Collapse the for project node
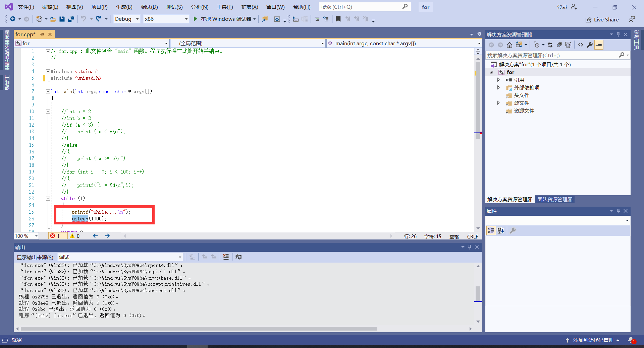Image resolution: width=644 pixels, height=348 pixels. coord(492,72)
